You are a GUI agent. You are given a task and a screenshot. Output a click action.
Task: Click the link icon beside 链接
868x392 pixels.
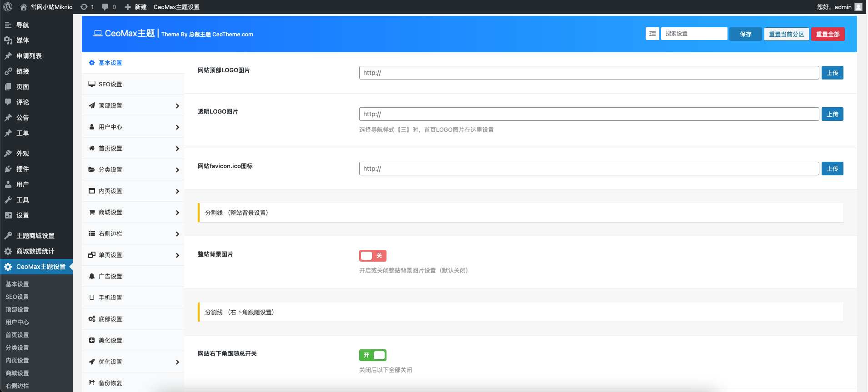click(x=8, y=71)
